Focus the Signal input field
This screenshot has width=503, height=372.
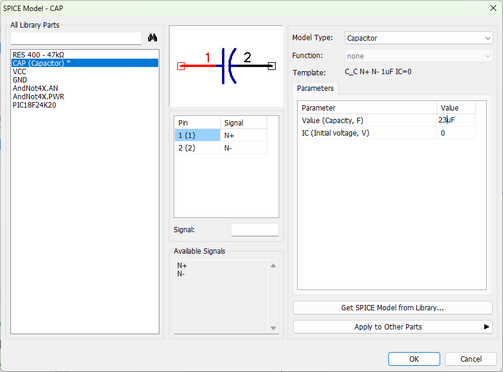[255, 230]
